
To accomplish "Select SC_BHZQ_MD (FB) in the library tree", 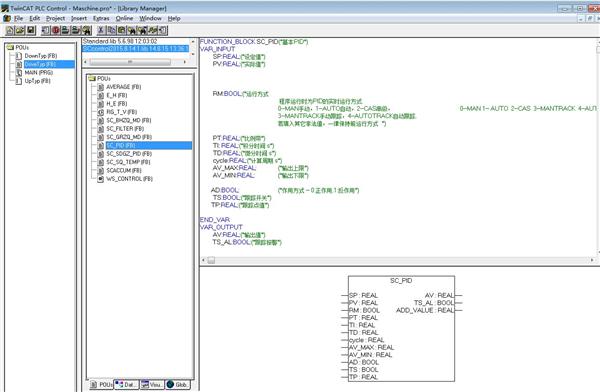I will 129,120.
